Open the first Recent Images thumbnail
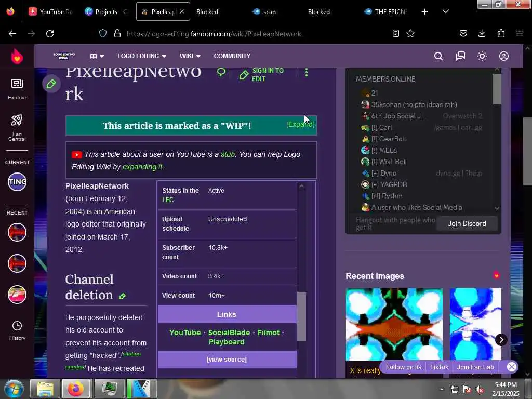The height and width of the screenshot is (399, 532). point(394,324)
